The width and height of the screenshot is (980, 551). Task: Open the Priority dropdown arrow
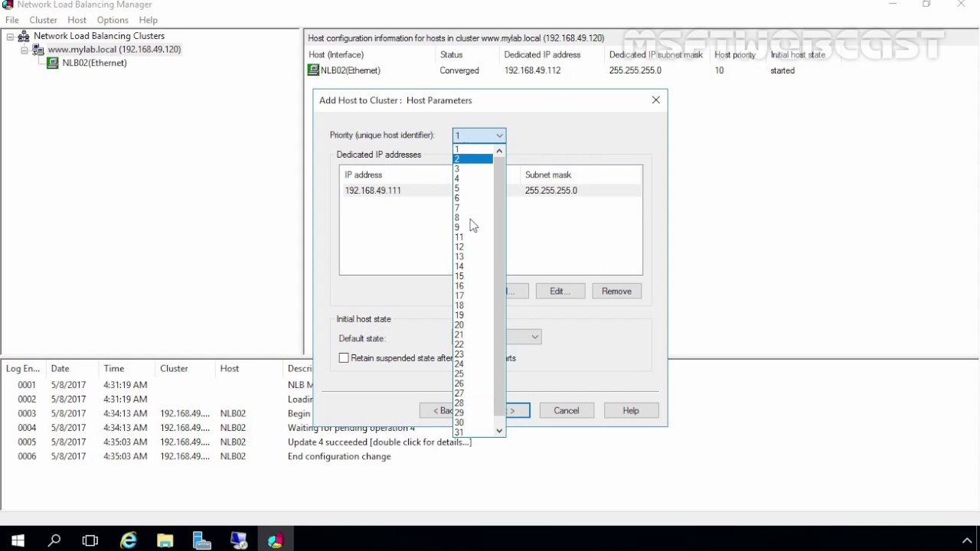pyautogui.click(x=499, y=135)
